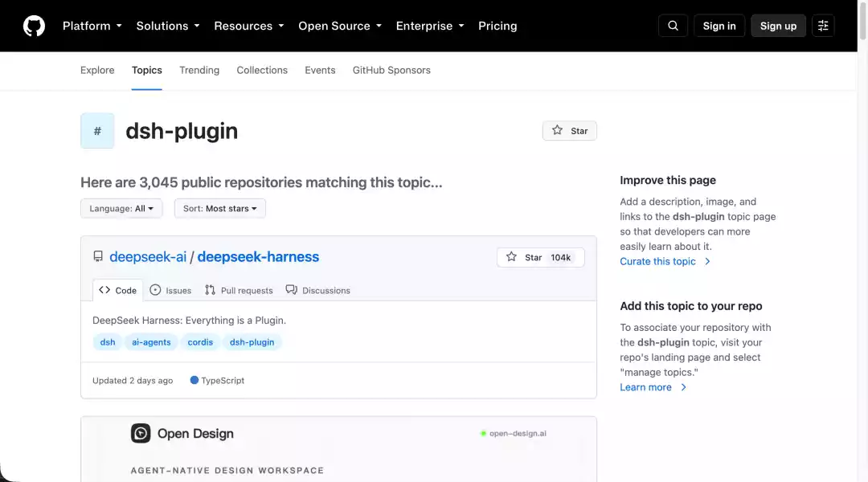
Task: Expand the Resources menu
Action: tap(248, 26)
